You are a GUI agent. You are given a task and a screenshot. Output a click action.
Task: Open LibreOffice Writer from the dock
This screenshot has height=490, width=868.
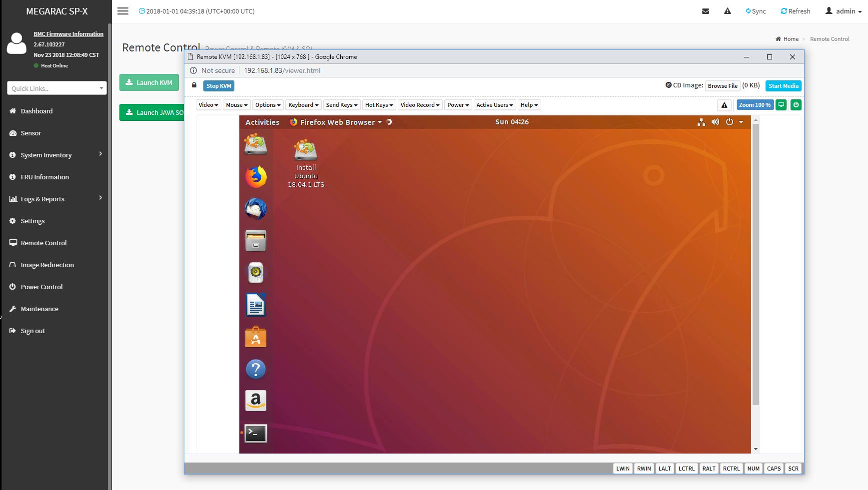tap(256, 305)
